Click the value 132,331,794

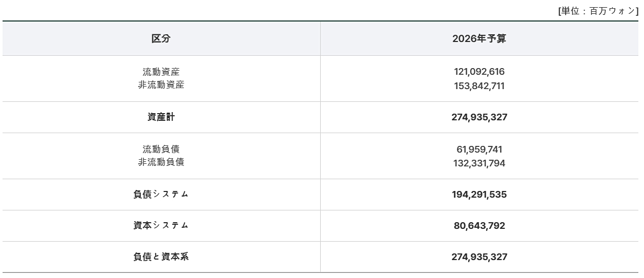click(x=479, y=163)
